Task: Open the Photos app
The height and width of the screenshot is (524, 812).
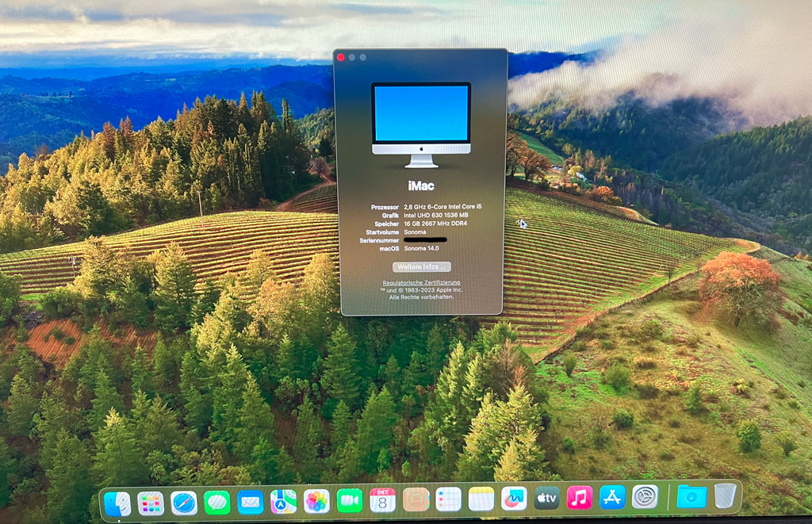Action: 316,501
